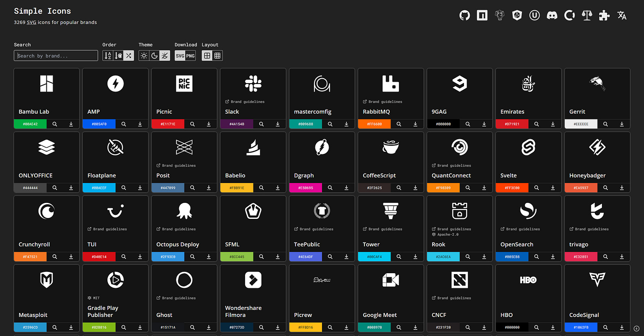Click the Crunchyroll logo icon

click(46, 211)
